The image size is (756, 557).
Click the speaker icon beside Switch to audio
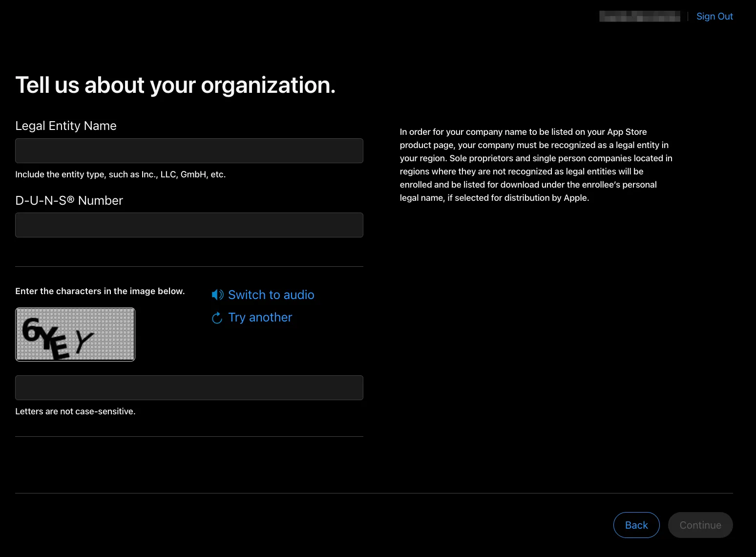(217, 295)
